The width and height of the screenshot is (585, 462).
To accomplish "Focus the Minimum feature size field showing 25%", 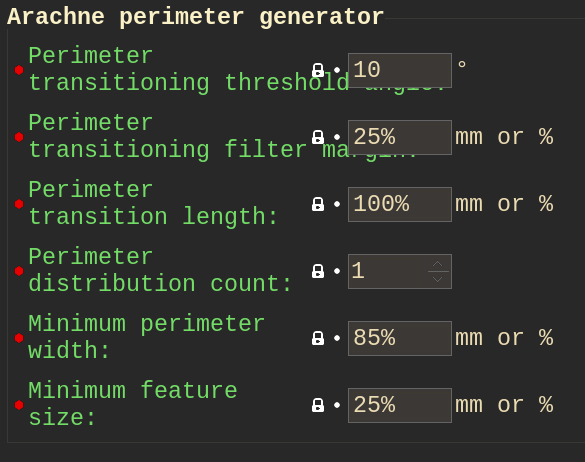I will point(400,405).
